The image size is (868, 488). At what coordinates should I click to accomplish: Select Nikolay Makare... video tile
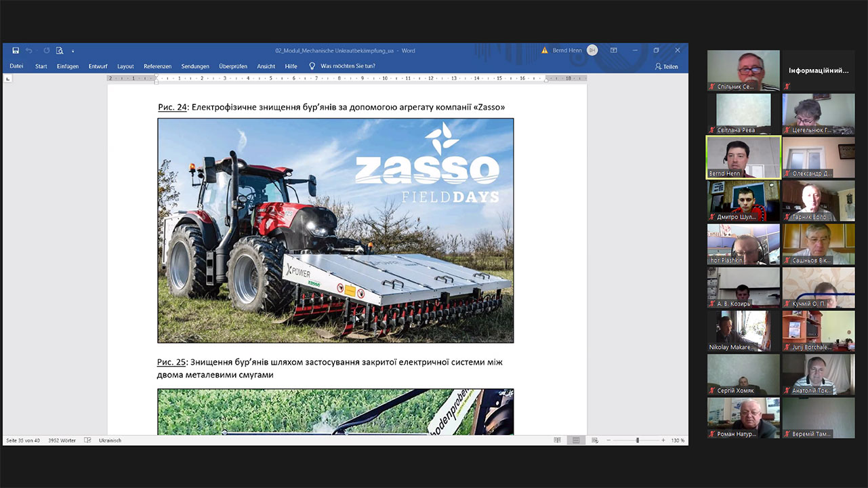tap(743, 331)
